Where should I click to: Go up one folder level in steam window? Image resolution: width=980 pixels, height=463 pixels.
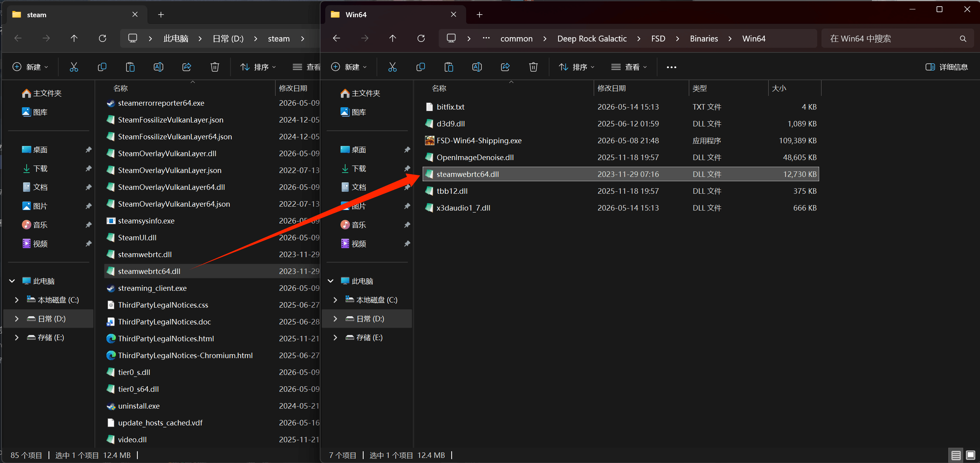click(74, 38)
